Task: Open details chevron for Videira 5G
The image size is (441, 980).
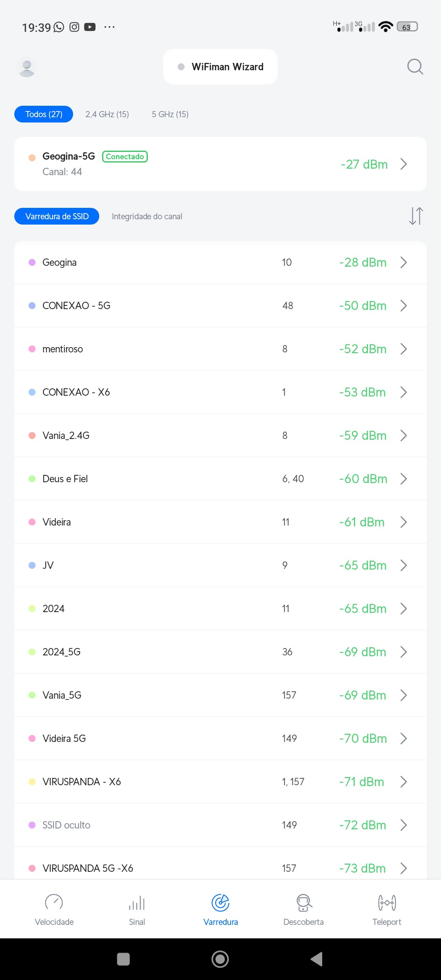Action: [x=403, y=739]
